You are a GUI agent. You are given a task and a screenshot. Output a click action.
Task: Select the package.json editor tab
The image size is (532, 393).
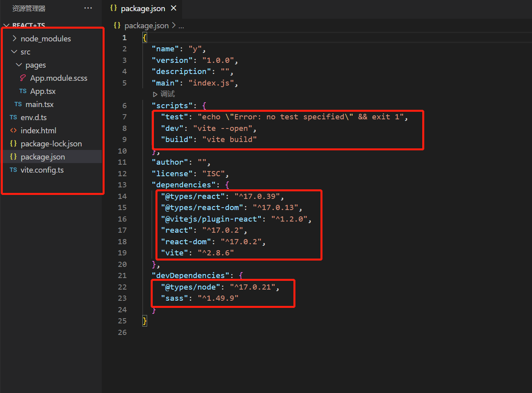coord(143,8)
